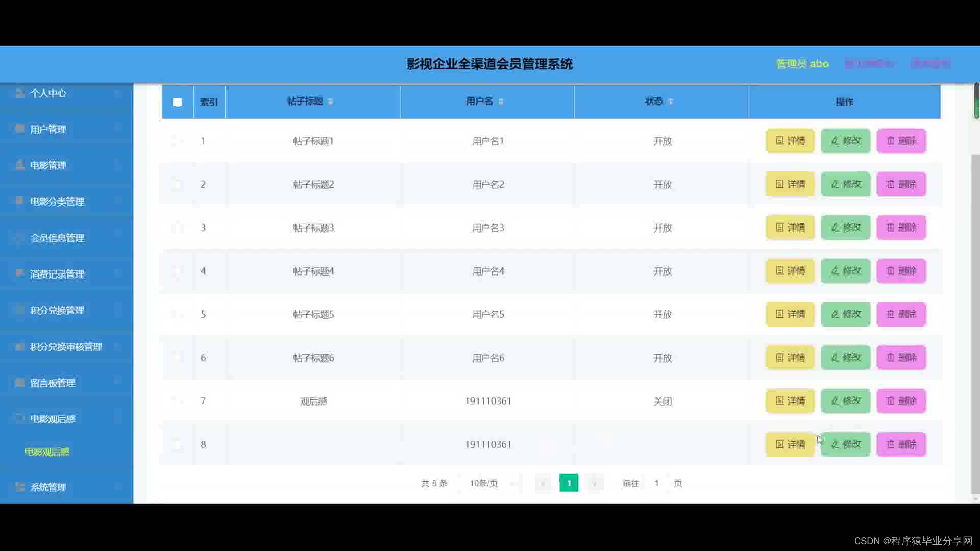Sort by the 状态 column arrows

point(671,102)
